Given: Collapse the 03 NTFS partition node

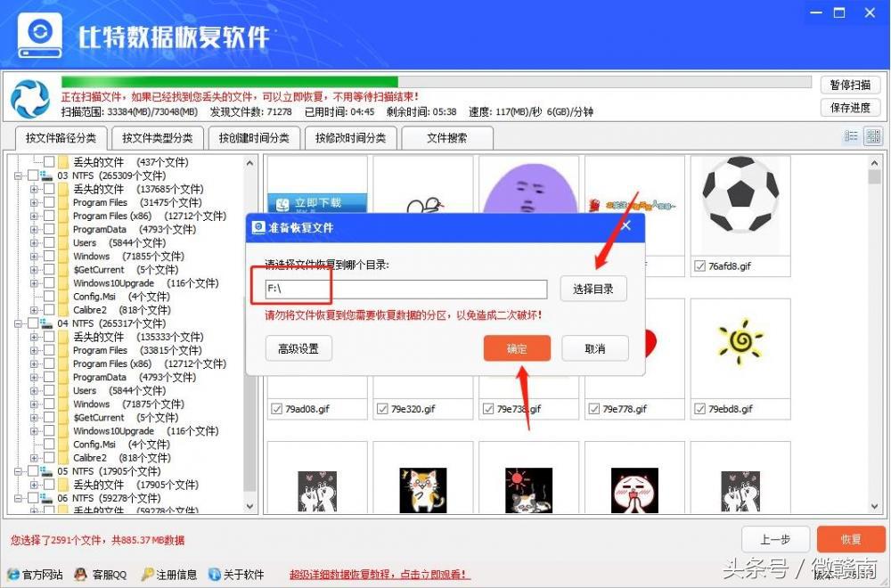Looking at the screenshot, I should point(18,175).
